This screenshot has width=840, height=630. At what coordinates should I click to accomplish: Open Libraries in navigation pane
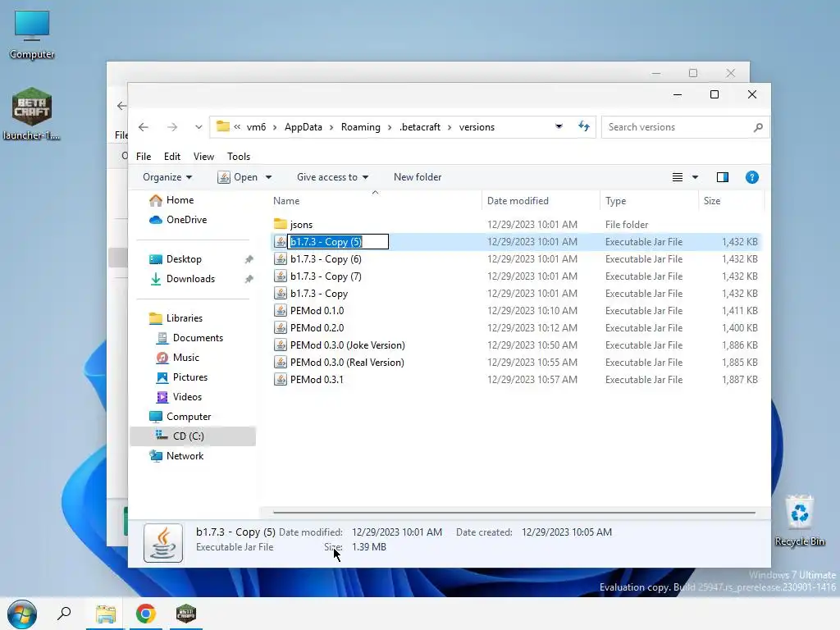pos(184,318)
